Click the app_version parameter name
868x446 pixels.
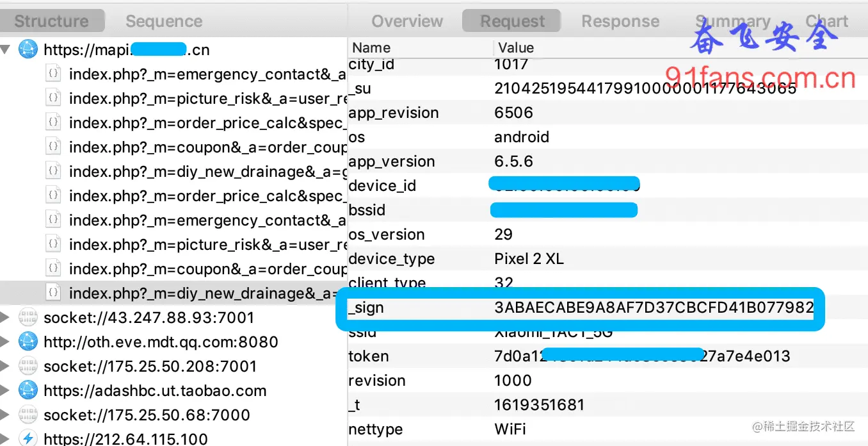(392, 161)
